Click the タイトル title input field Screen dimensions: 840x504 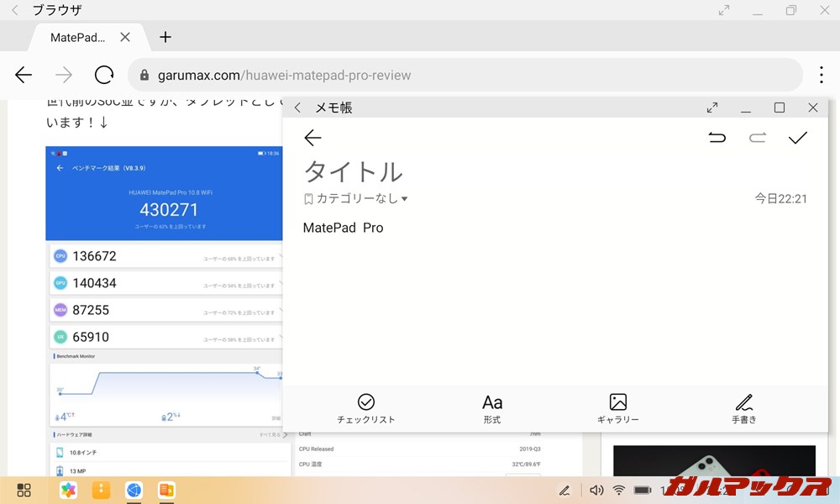click(x=353, y=171)
